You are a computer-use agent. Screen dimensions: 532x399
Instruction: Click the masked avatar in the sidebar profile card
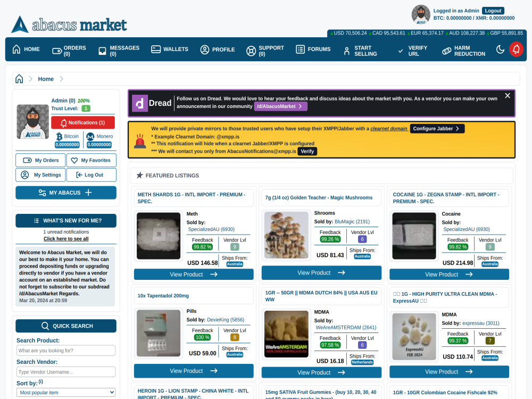point(32,121)
